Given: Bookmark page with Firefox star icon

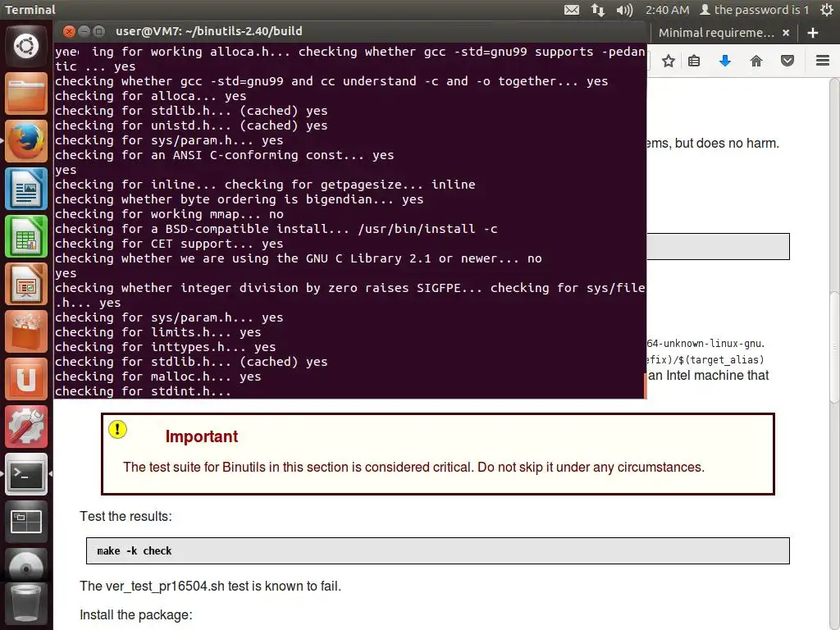Looking at the screenshot, I should pyautogui.click(x=668, y=61).
